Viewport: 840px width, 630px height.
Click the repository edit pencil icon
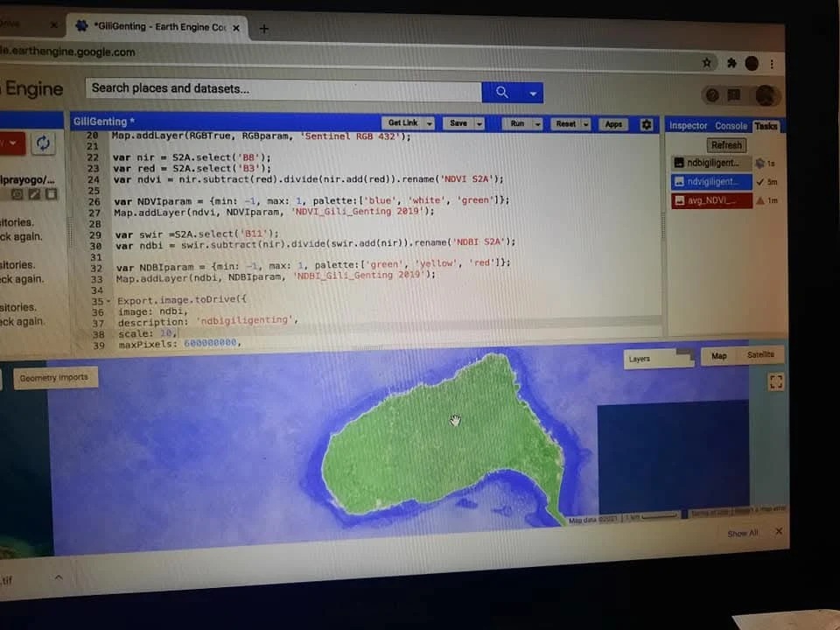tap(34, 194)
